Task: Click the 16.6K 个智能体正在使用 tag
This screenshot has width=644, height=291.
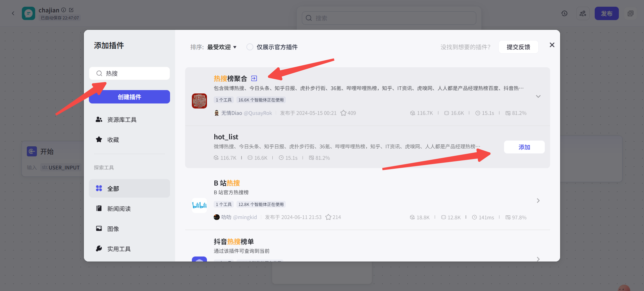Action: click(261, 100)
